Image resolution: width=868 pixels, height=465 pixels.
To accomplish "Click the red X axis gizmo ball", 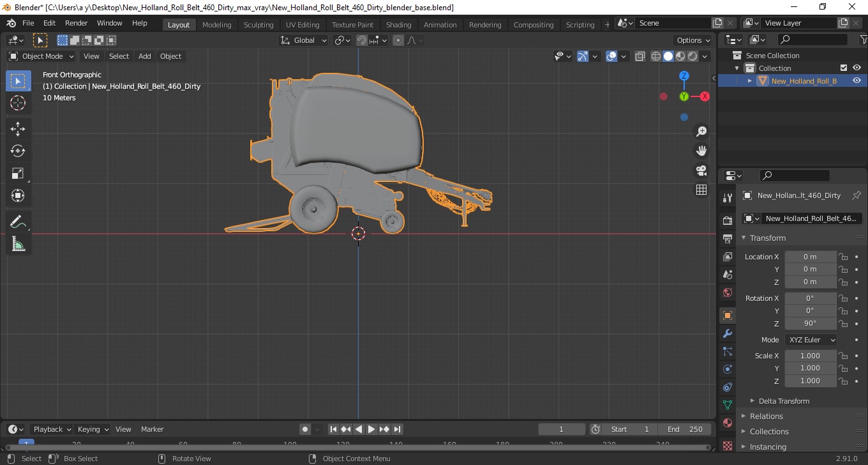I will [x=705, y=96].
